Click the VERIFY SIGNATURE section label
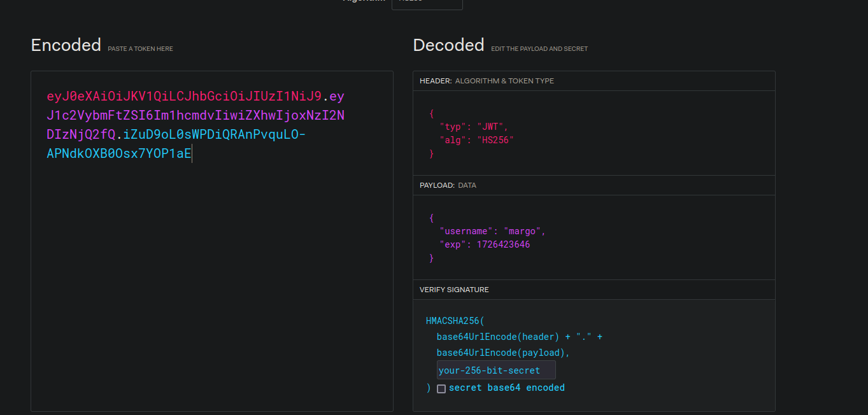Screen dimensions: 868x415 (454, 290)
